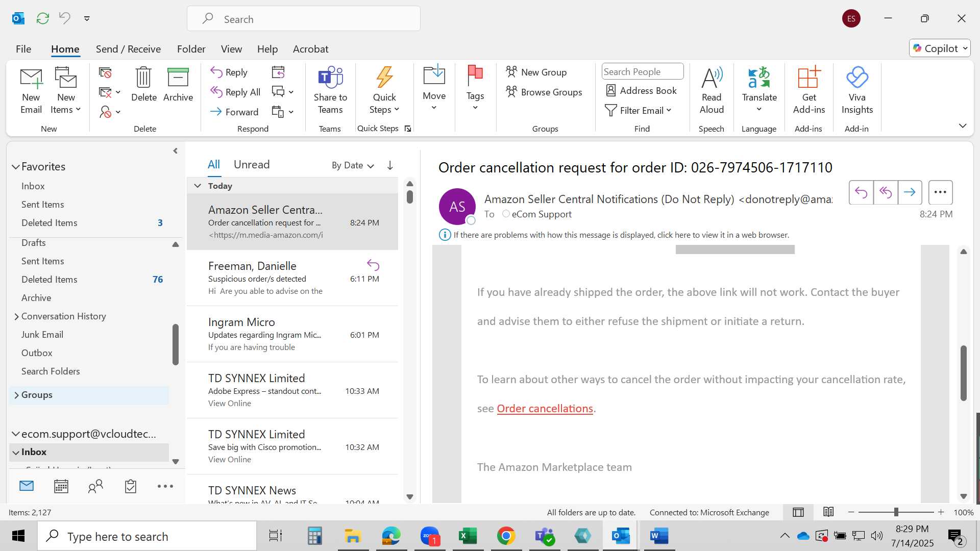This screenshot has width=980, height=551.
Task: Collapse the folder pane
Action: tap(175, 151)
